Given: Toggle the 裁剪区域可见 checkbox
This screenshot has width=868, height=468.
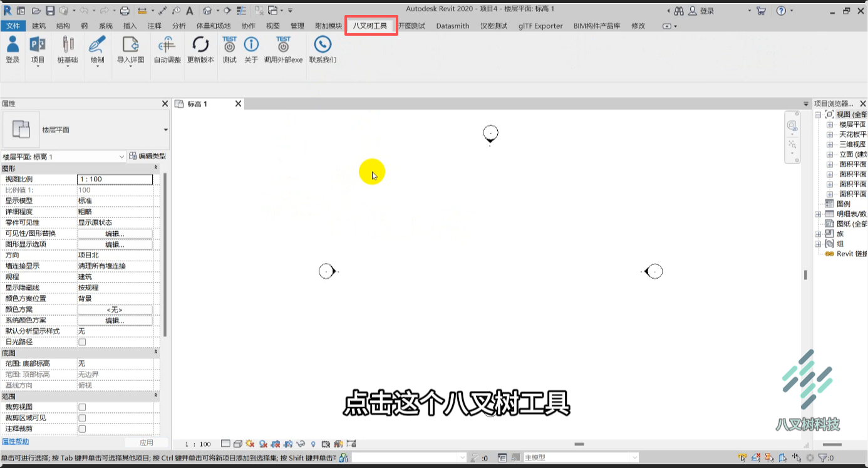Looking at the screenshot, I should point(82,418).
